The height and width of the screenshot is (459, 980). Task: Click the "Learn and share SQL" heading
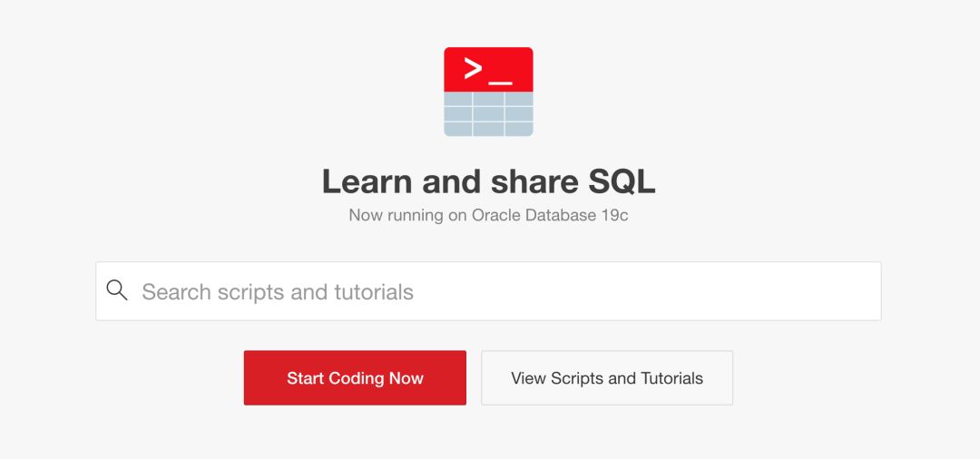[488, 181]
